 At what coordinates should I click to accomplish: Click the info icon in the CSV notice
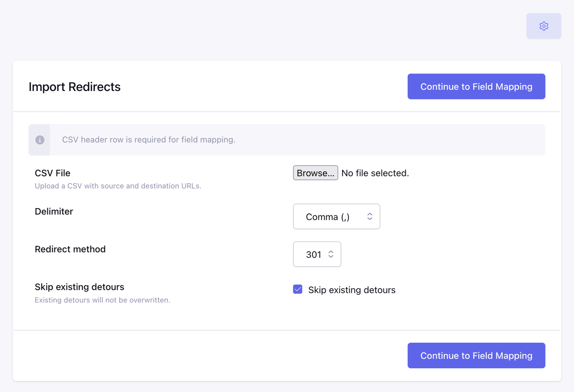pos(40,140)
